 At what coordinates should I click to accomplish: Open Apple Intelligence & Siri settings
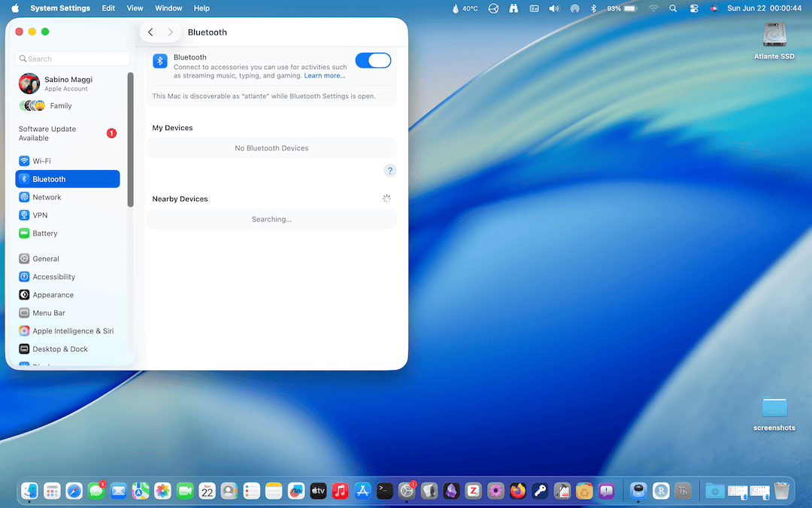(x=73, y=331)
